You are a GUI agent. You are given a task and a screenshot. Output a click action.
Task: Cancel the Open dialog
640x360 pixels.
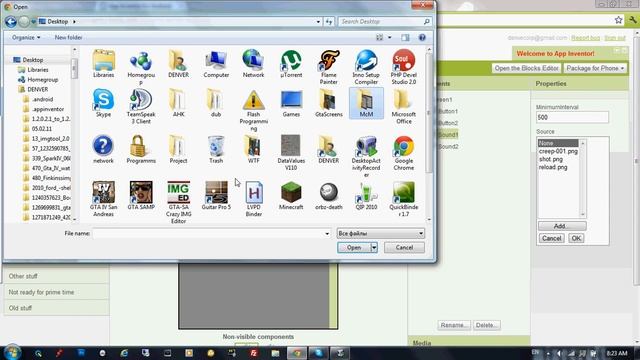404,247
